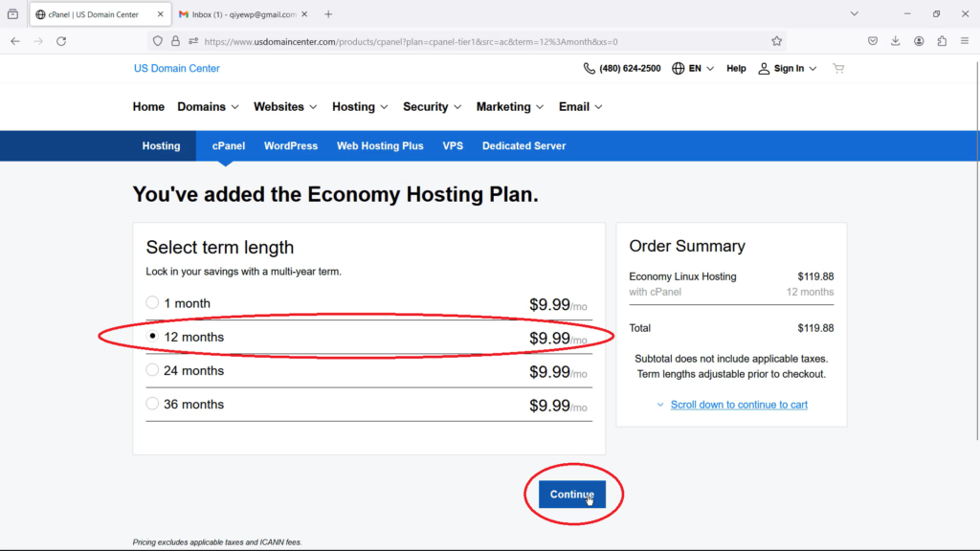Switch to the Web Hosting Plus tab

[x=380, y=145]
